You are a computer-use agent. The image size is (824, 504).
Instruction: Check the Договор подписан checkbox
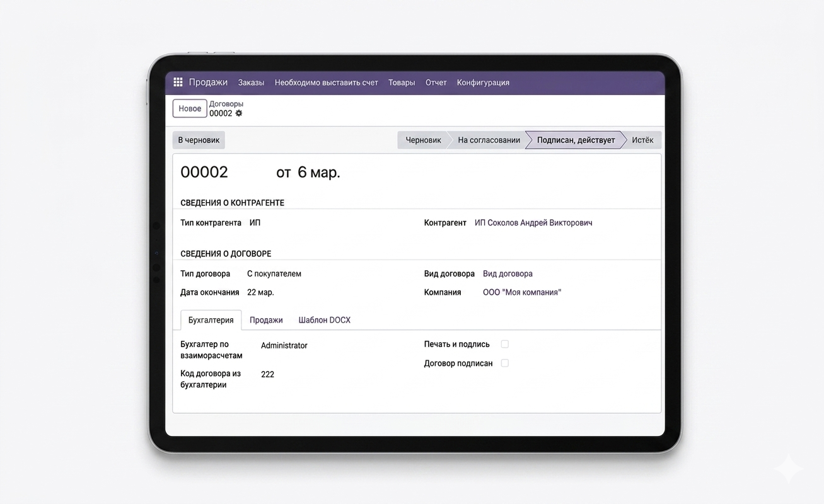pyautogui.click(x=504, y=363)
